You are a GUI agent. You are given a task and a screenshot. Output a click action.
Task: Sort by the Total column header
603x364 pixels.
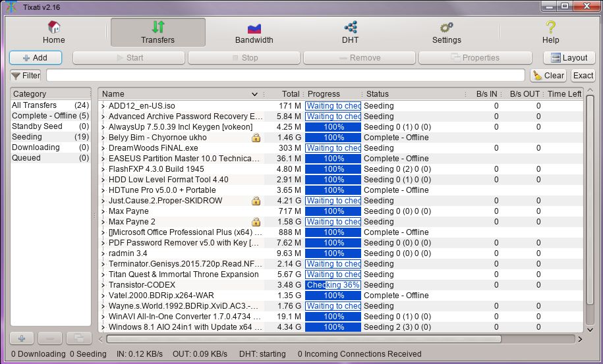click(x=284, y=93)
